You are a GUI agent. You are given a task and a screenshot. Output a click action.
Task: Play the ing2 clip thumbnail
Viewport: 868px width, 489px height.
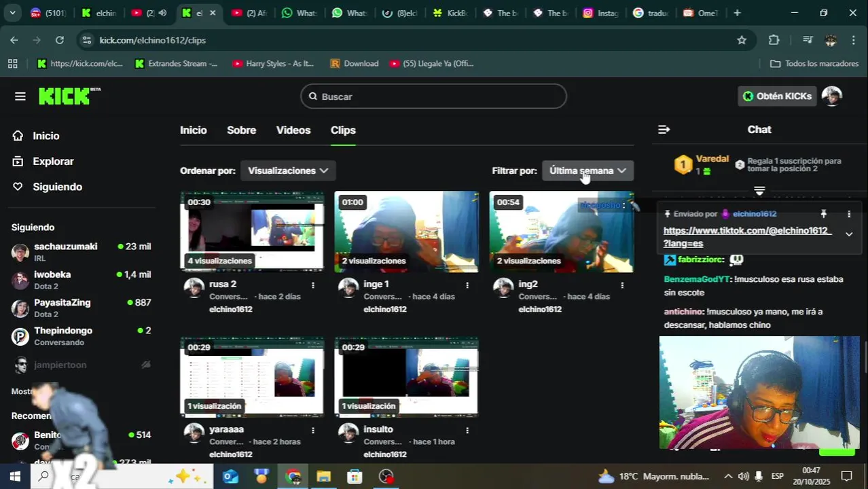(561, 232)
